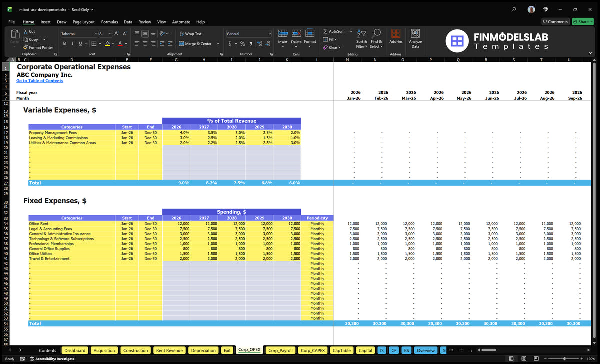
Task: Apply comma style number format
Action: pyautogui.click(x=251, y=44)
